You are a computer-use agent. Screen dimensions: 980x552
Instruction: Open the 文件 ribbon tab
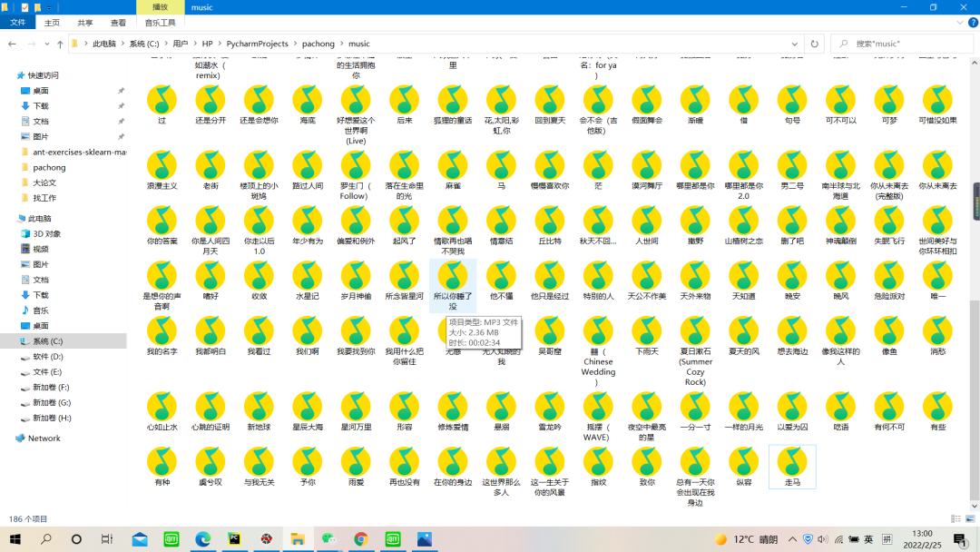[x=17, y=23]
